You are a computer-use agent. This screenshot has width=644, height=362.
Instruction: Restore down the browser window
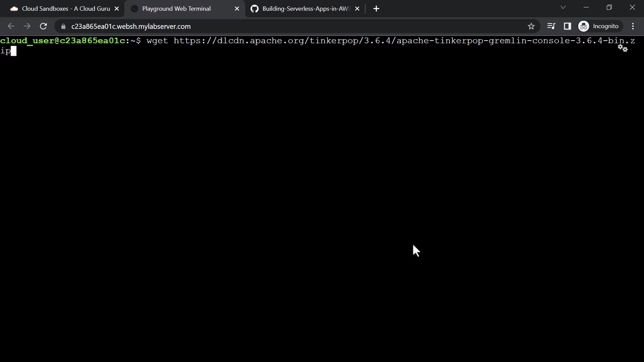coord(609,8)
